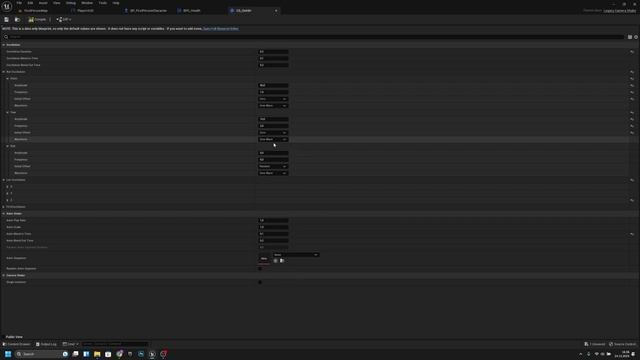Save the current blueprint asset
640x360 pixels.
[x=7, y=20]
